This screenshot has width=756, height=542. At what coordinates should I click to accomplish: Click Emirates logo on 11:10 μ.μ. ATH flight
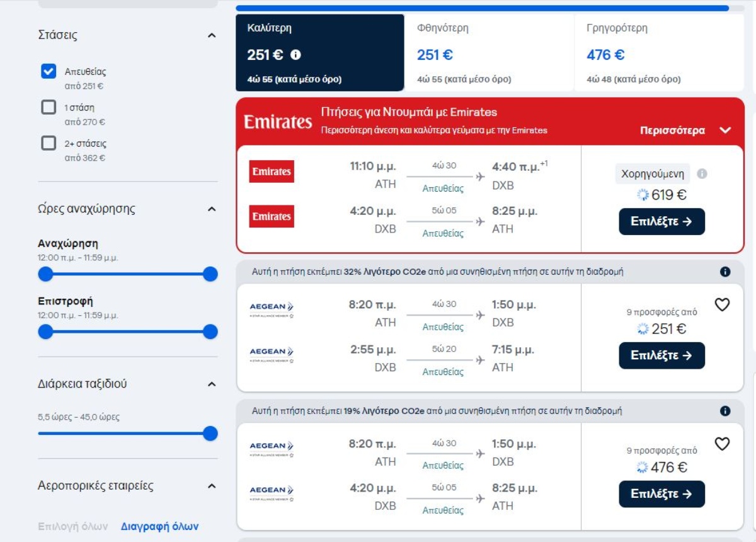(x=272, y=171)
